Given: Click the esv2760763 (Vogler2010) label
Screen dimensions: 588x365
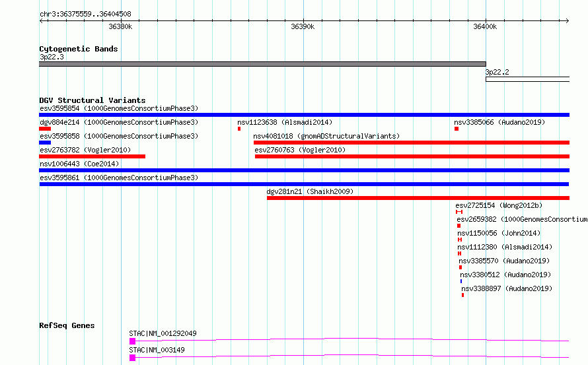Looking at the screenshot, I should point(300,150).
